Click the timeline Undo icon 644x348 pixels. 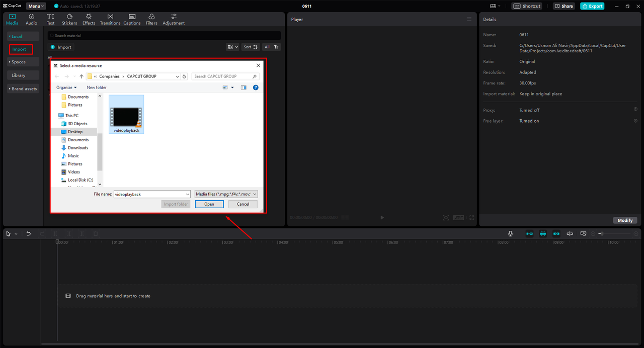coord(29,234)
